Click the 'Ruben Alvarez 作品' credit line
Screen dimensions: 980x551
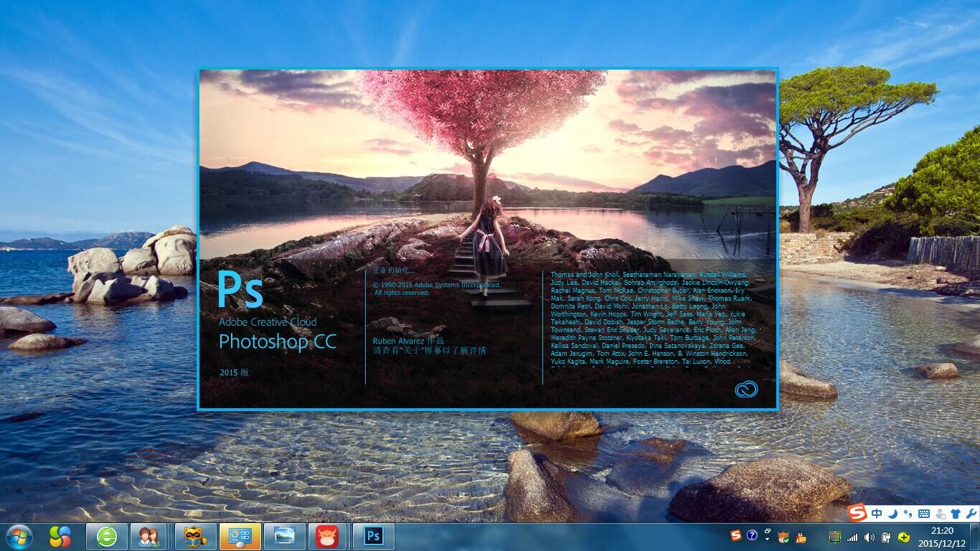coord(409,341)
